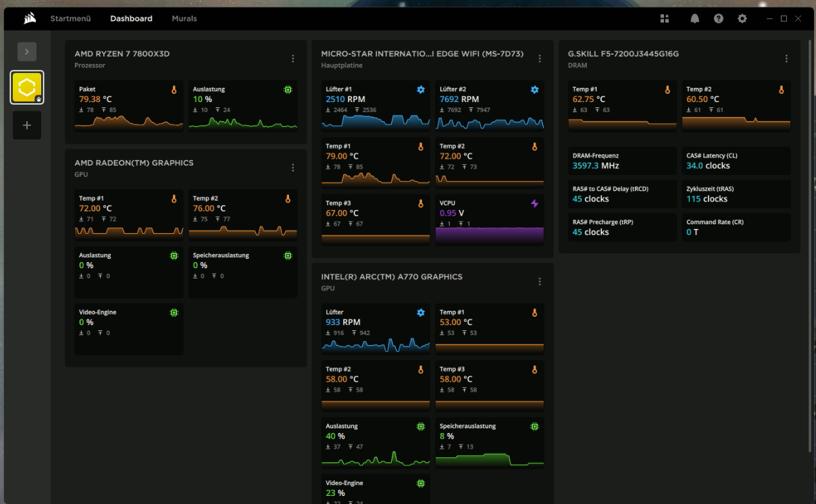Click thermometer icon on Arc Temp #2
This screenshot has width=816, height=504.
[421, 370]
